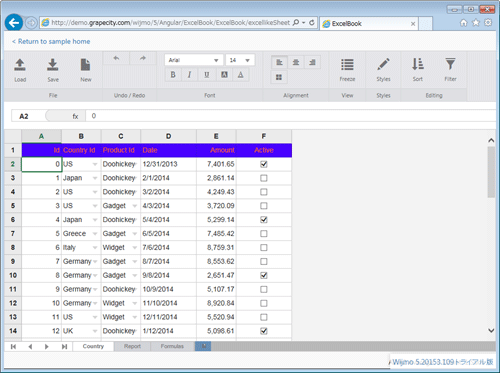The width and height of the screenshot is (500, 373).
Task: Open Country dropdown in row 2
Action: tap(95, 164)
